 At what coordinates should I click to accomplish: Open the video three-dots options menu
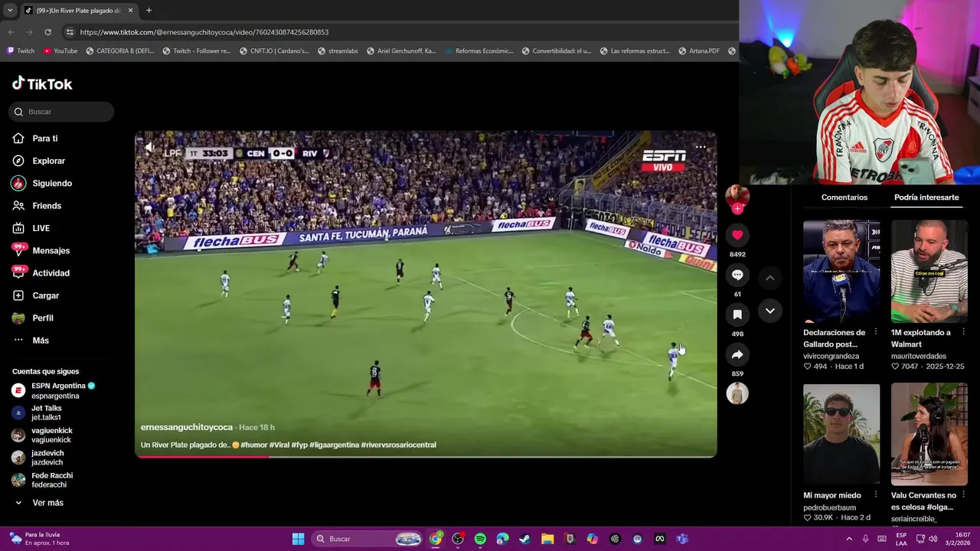[x=701, y=147]
